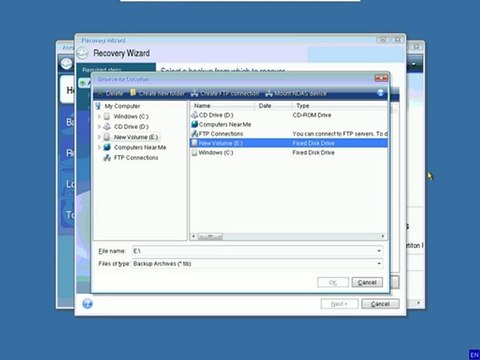Select CD Drive (D:) row in file list
This screenshot has height=360, width=480.
[289, 115]
